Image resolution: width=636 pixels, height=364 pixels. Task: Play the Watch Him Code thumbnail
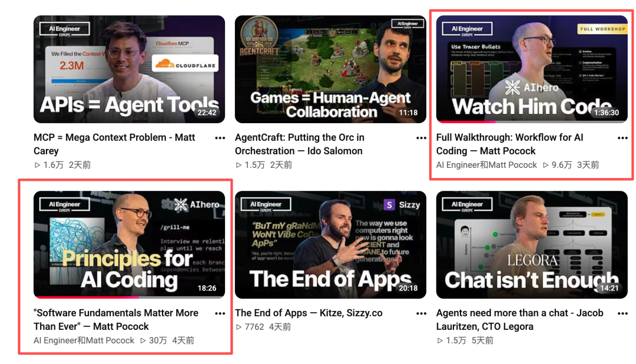click(x=532, y=69)
